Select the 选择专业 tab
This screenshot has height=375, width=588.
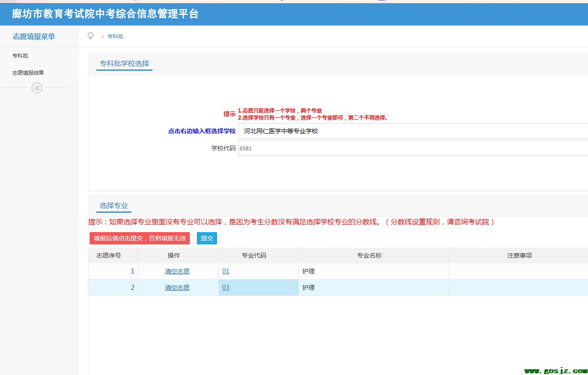[114, 206]
